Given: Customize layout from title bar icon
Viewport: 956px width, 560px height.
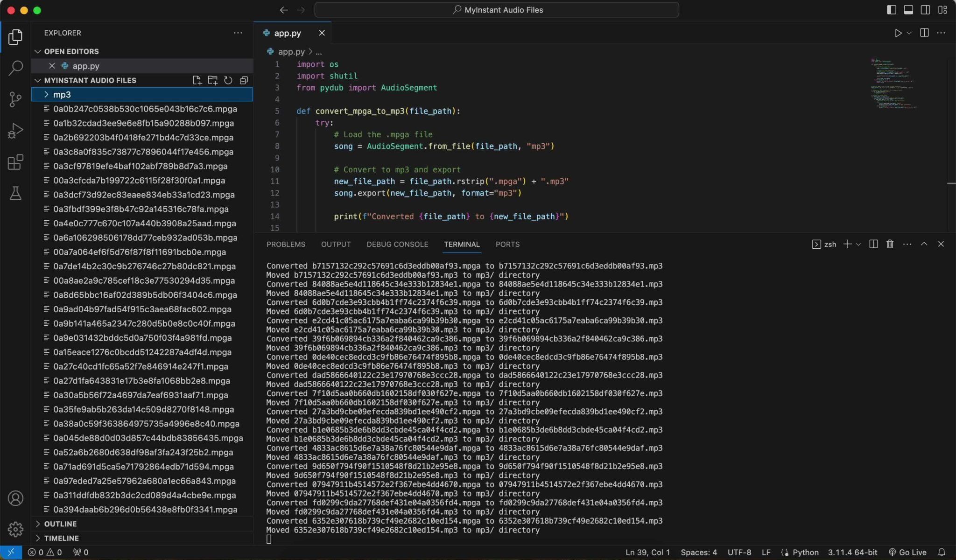Looking at the screenshot, I should [942, 10].
